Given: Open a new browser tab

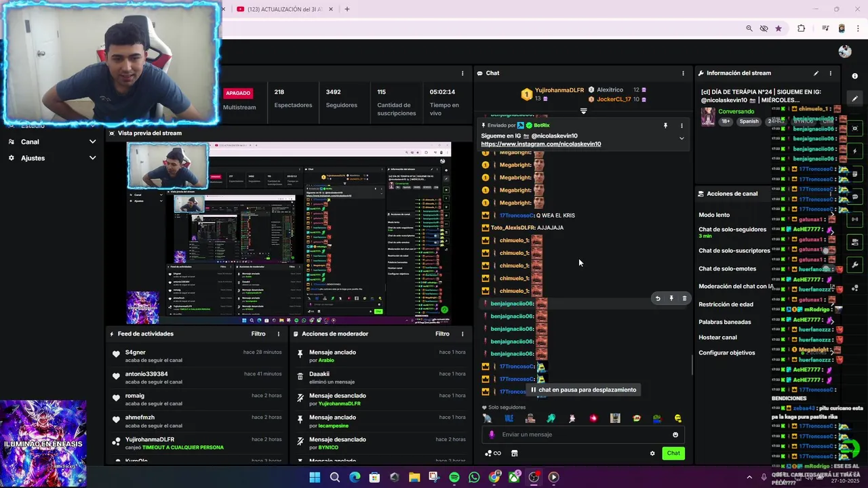Looking at the screenshot, I should tap(347, 9).
